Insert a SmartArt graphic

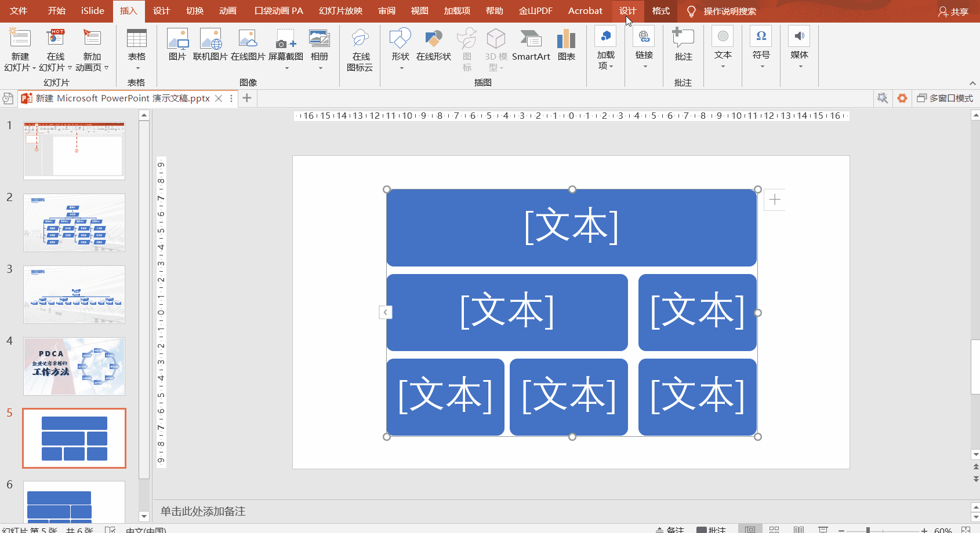531,45
